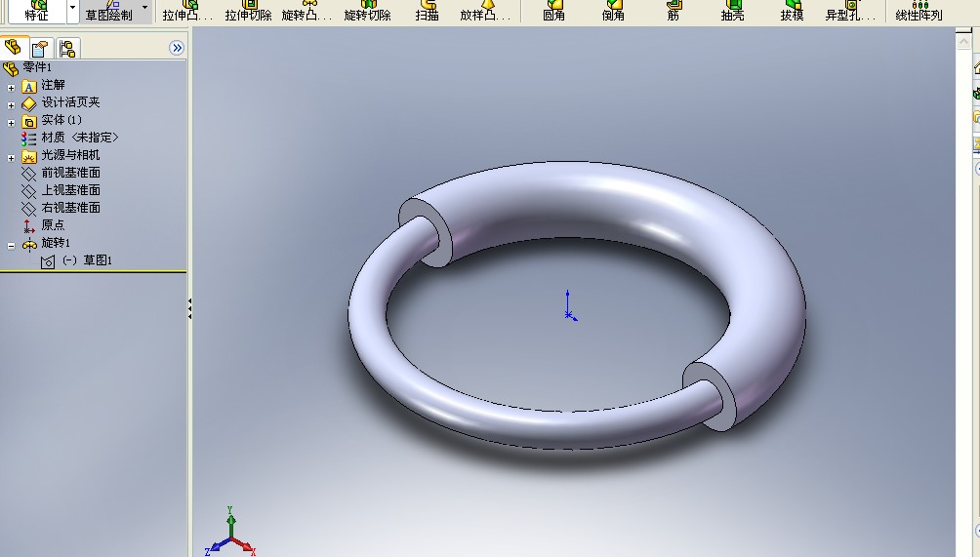Click the scroll up arrow beside the viewport
This screenshot has height=557, width=980.
pyautogui.click(x=963, y=40)
